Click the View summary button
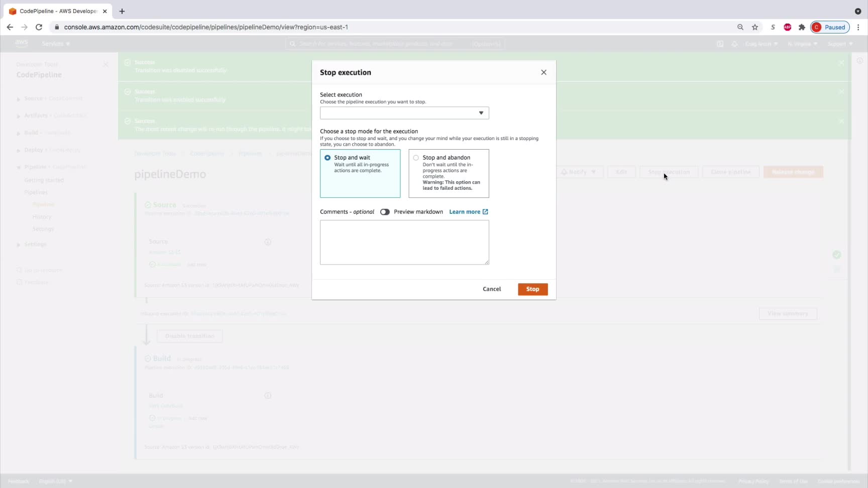 788,314
